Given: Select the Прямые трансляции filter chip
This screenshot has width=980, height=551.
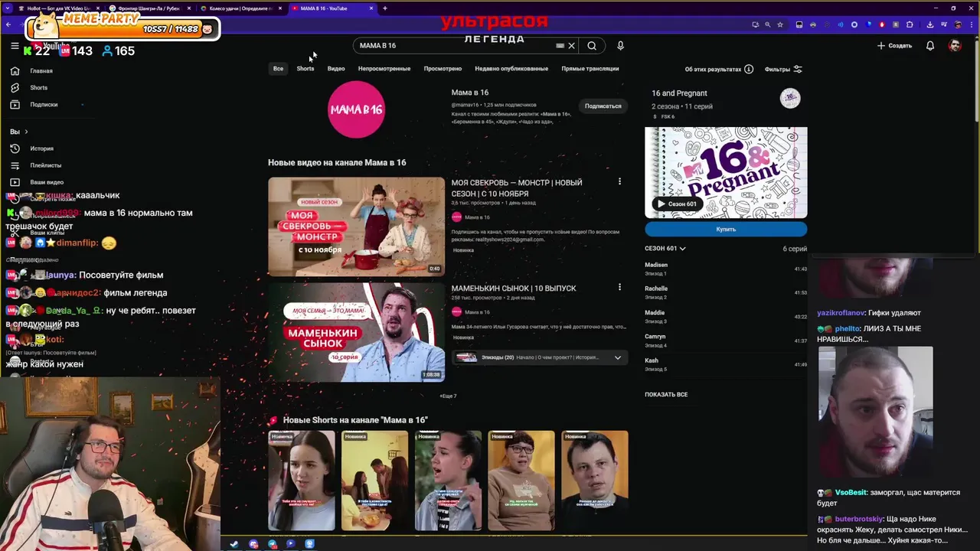Looking at the screenshot, I should point(590,69).
